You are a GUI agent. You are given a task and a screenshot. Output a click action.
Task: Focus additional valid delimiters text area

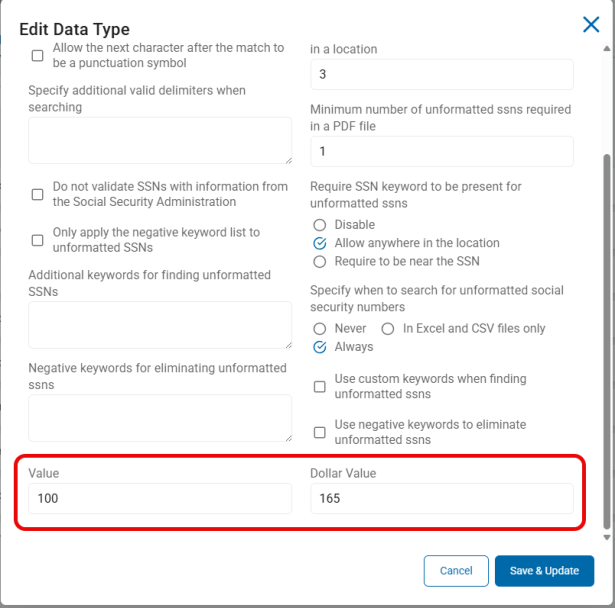(x=160, y=140)
